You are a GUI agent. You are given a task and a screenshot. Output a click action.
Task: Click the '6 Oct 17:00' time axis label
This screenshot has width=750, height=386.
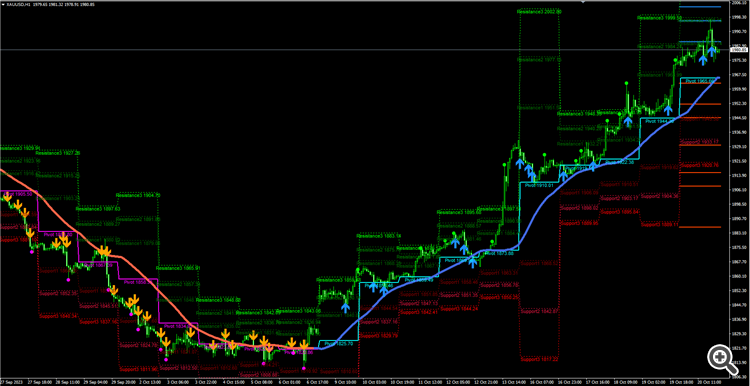point(318,383)
